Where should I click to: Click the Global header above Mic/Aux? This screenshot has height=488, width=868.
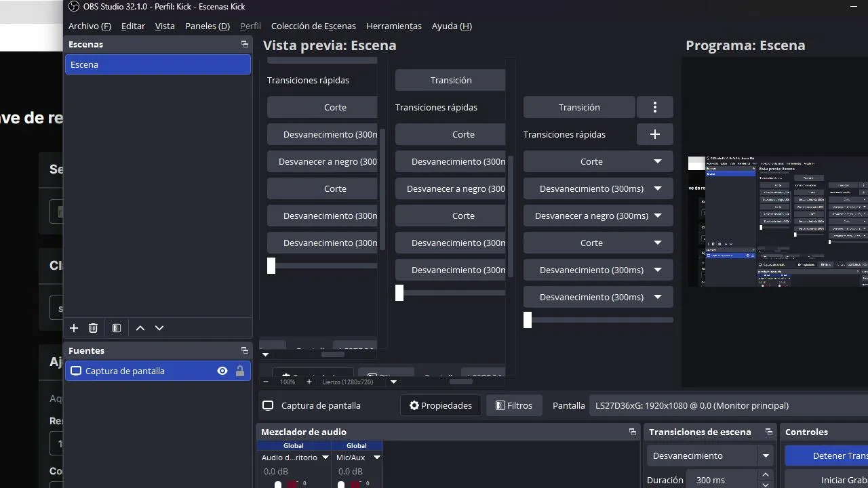[357, 445]
